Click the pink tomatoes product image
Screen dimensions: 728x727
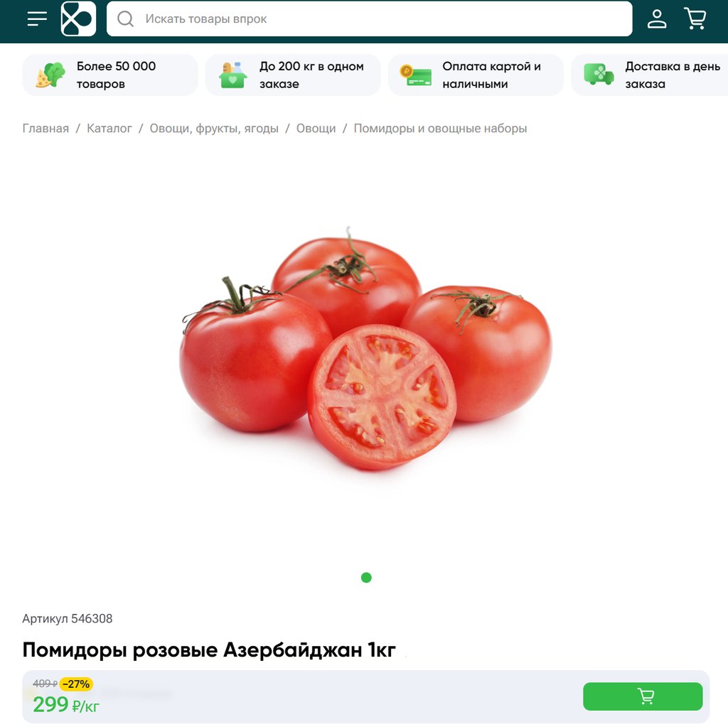[x=366, y=348]
